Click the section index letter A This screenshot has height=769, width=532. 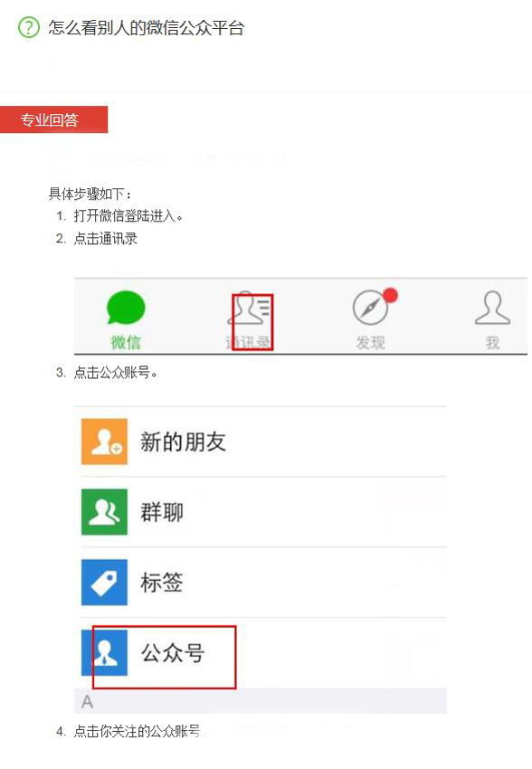(x=87, y=702)
